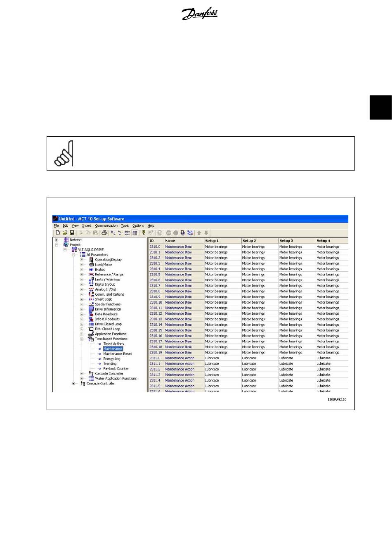
Task: Click the up arrow toolbar icon
Action: tap(199, 233)
